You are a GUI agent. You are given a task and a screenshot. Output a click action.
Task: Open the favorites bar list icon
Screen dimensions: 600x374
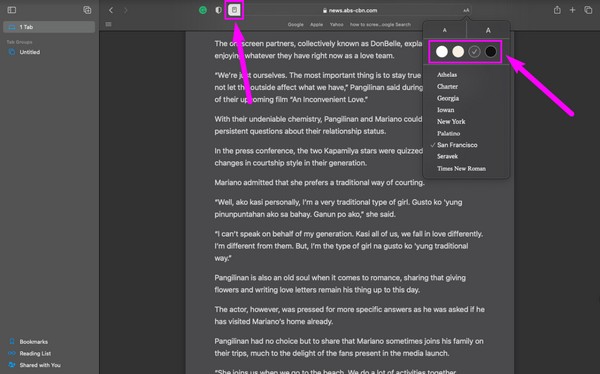(109, 24)
